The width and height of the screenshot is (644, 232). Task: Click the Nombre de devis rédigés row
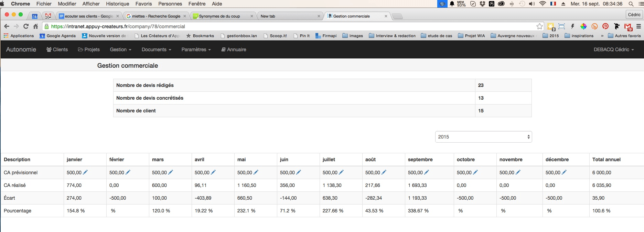[322, 85]
